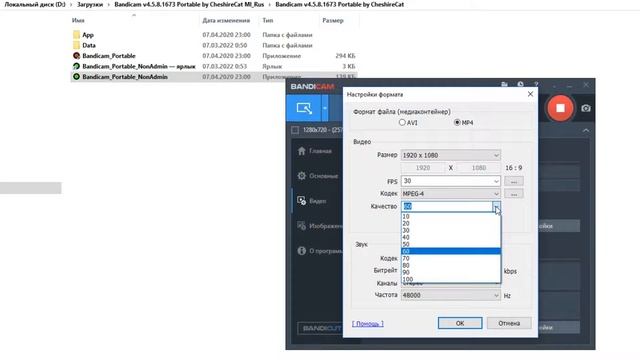The image size is (640, 360).
Task: Choose quality value 90 from list
Action: point(451,272)
